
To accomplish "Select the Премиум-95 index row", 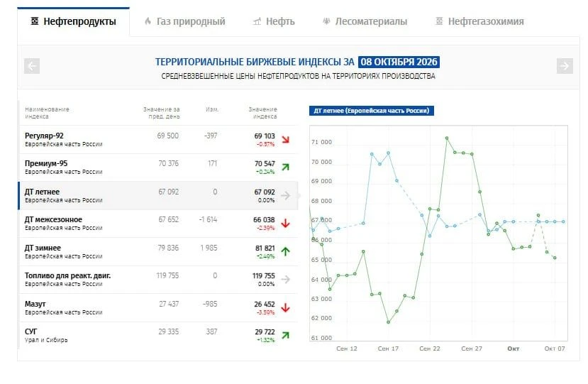I will click(x=159, y=168).
